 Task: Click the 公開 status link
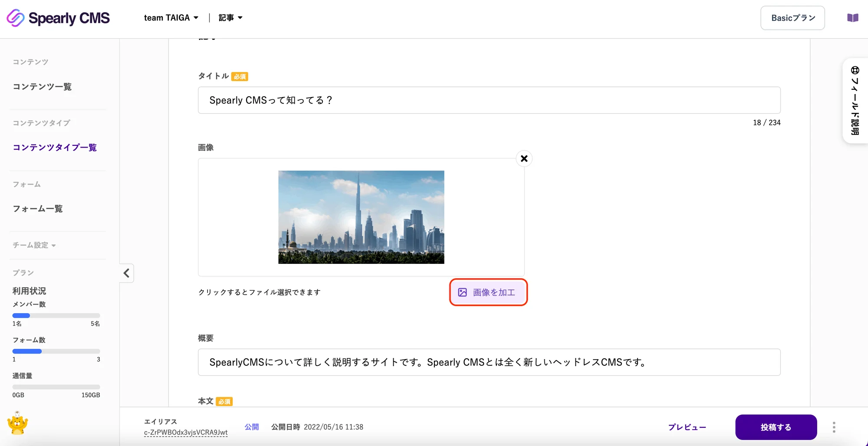252,427
